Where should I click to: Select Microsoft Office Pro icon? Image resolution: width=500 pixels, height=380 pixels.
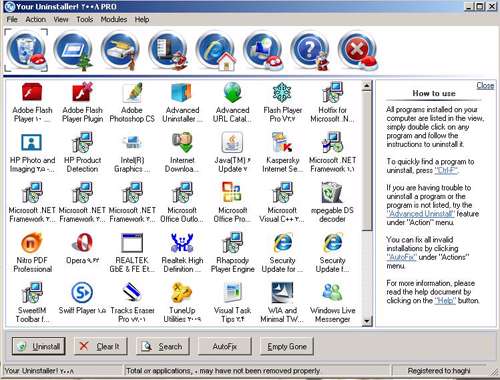click(x=232, y=192)
